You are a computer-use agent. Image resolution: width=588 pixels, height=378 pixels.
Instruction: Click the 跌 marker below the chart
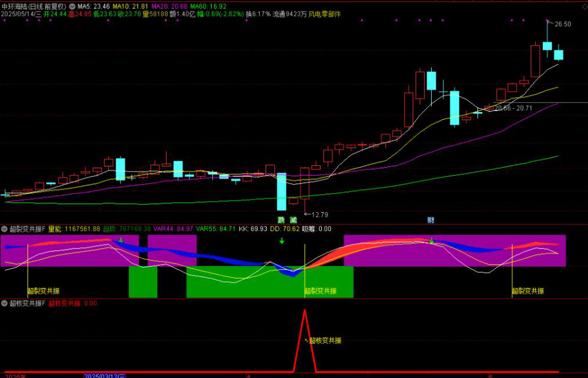(x=281, y=220)
